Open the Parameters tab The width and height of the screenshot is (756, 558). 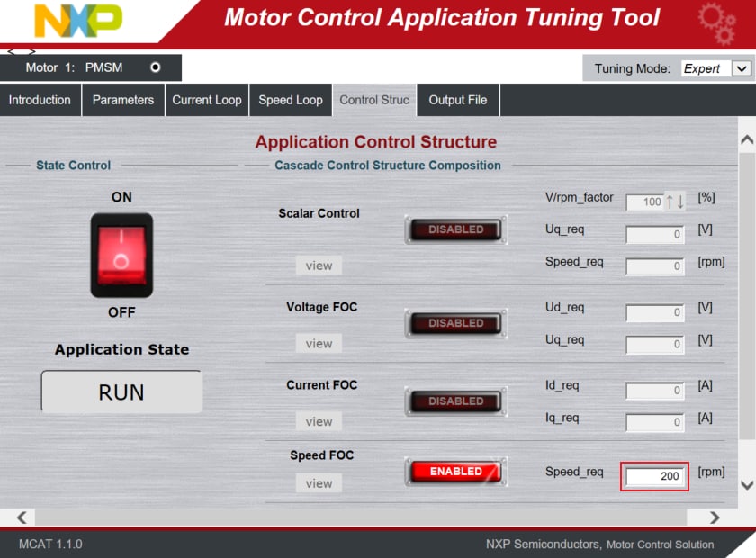[122, 100]
